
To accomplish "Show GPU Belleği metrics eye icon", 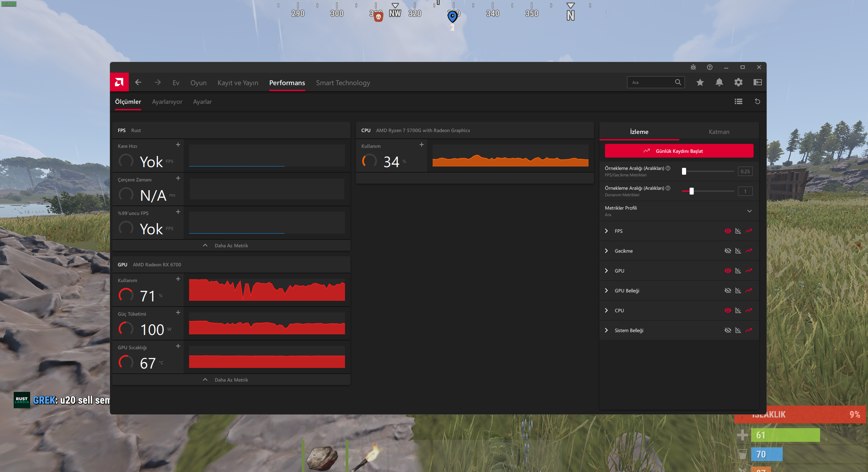I will 728,291.
